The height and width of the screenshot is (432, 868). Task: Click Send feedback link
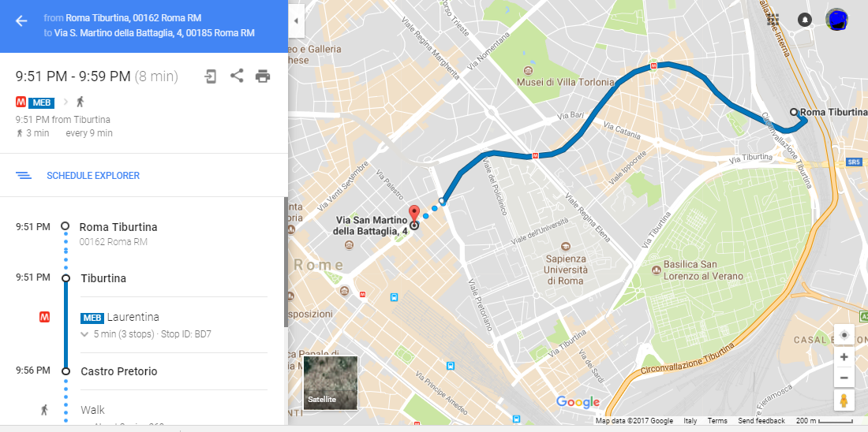click(761, 421)
